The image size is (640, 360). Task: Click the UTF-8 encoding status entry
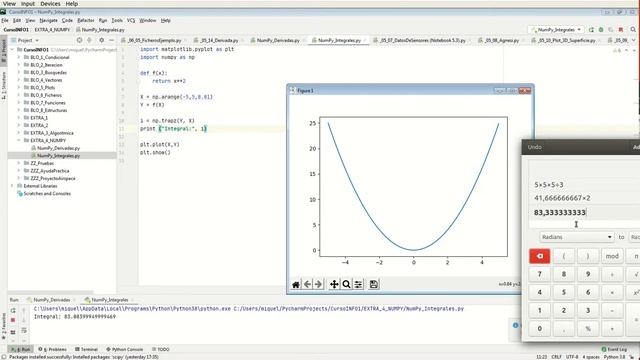click(x=572, y=357)
